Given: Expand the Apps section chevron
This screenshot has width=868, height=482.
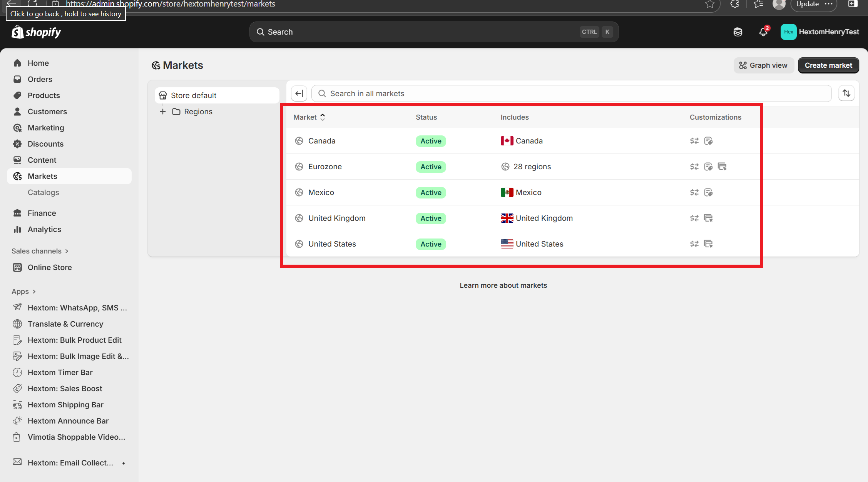Looking at the screenshot, I should coord(34,292).
